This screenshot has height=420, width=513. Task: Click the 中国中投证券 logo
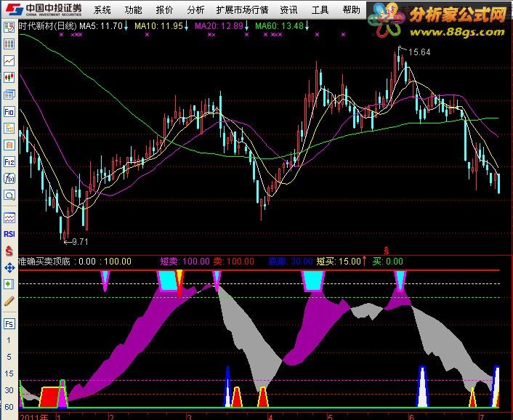click(44, 9)
